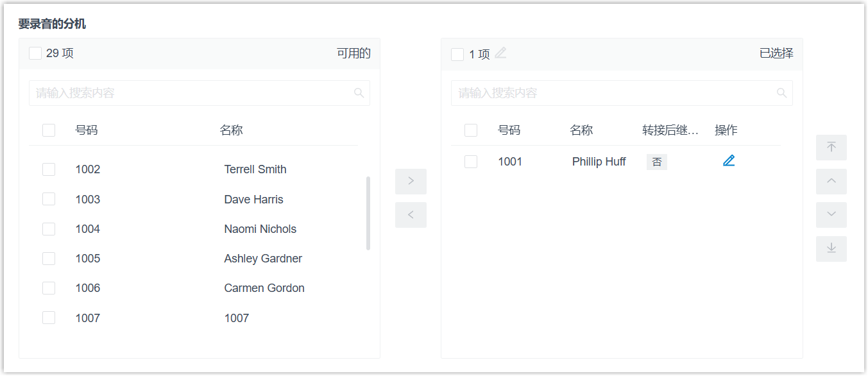
Task: Click the move-up chevron icon
Action: point(831,182)
